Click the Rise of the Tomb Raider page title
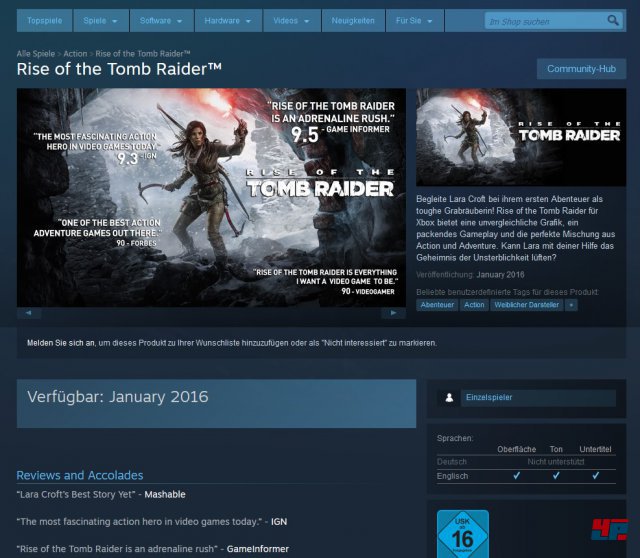 119,69
